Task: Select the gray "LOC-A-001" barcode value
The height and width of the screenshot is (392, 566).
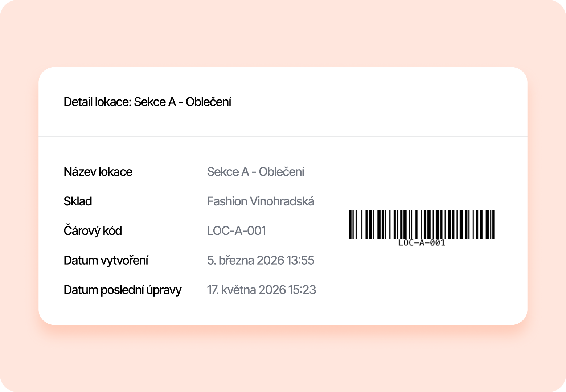Action: [x=236, y=231]
